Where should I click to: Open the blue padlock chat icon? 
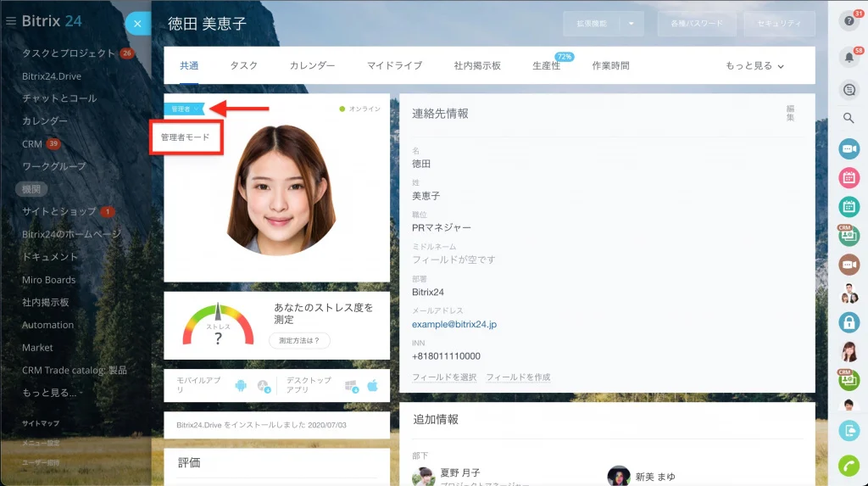(x=849, y=322)
